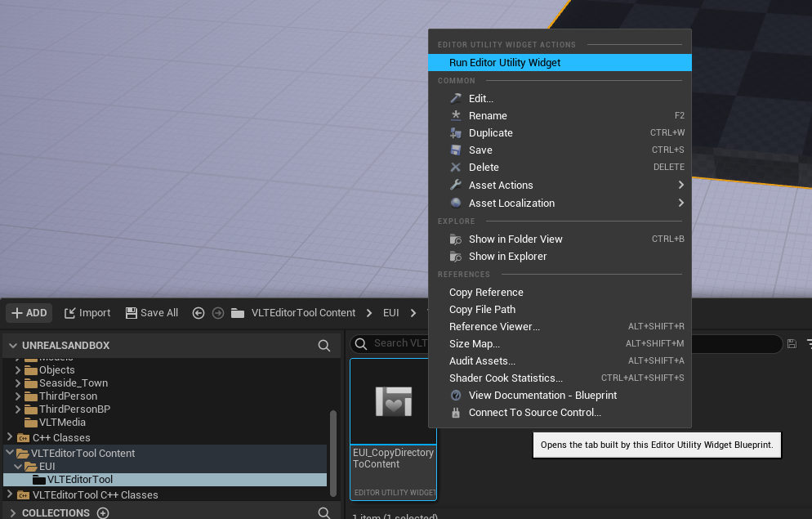Click the Asset Localization globe icon
Screen dimensions: 812x519
[x=456, y=203]
